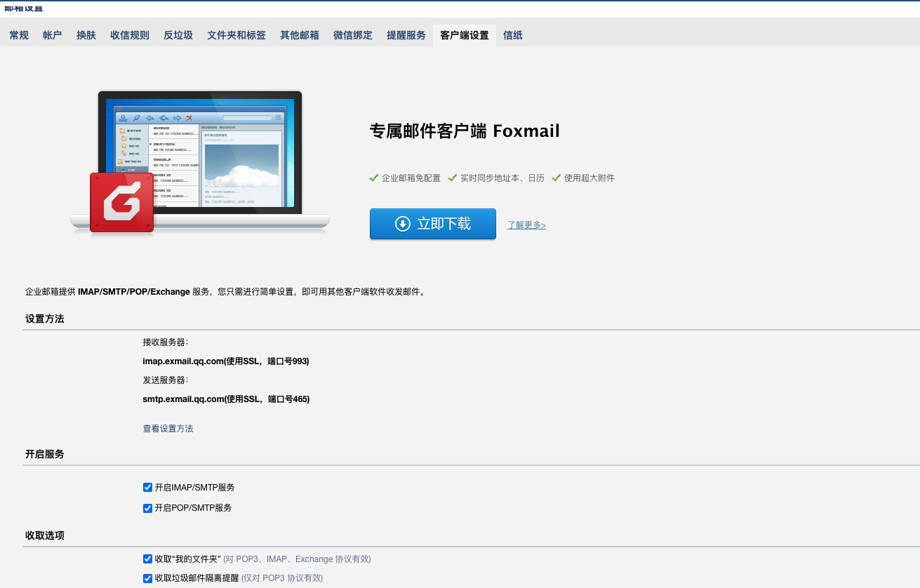Open the 了解更多 link
Screen dimensions: 920x588
[x=527, y=225]
